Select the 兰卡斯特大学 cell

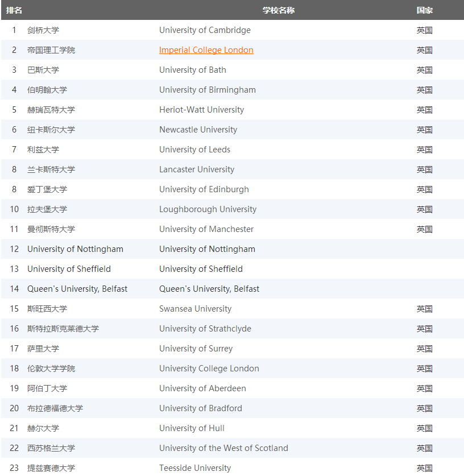coord(51,169)
